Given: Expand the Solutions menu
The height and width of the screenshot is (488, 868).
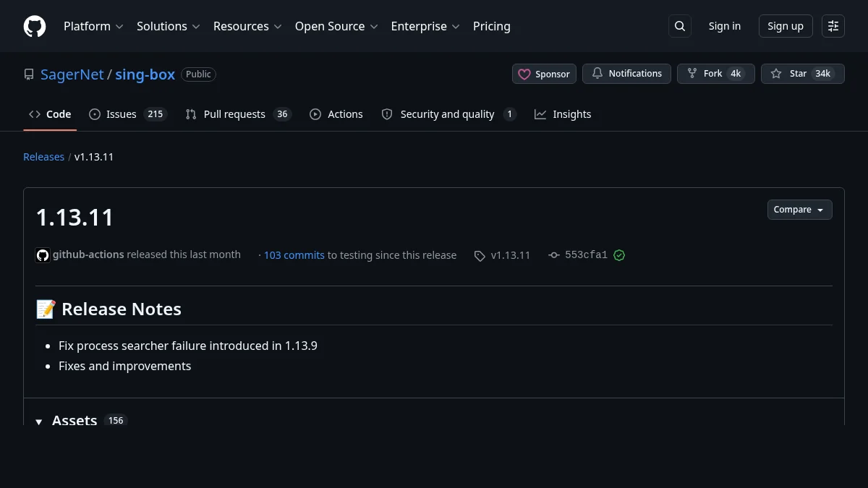Looking at the screenshot, I should coord(168,26).
